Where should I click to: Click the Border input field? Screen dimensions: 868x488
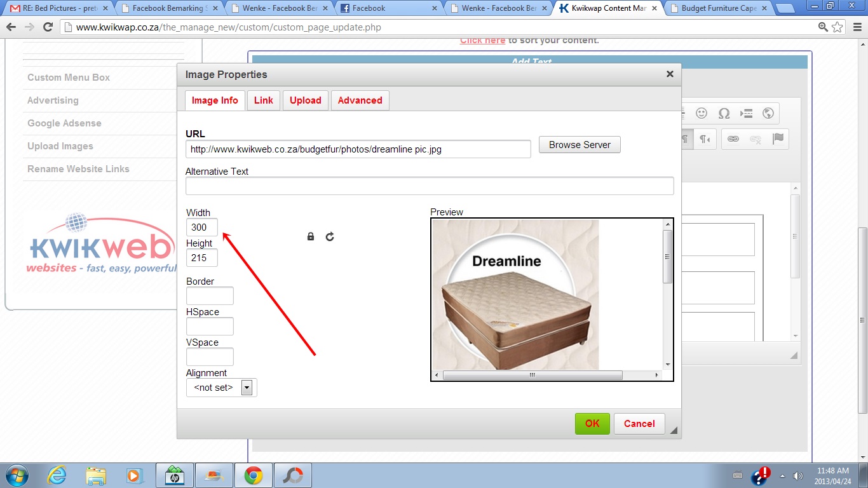[210, 295]
